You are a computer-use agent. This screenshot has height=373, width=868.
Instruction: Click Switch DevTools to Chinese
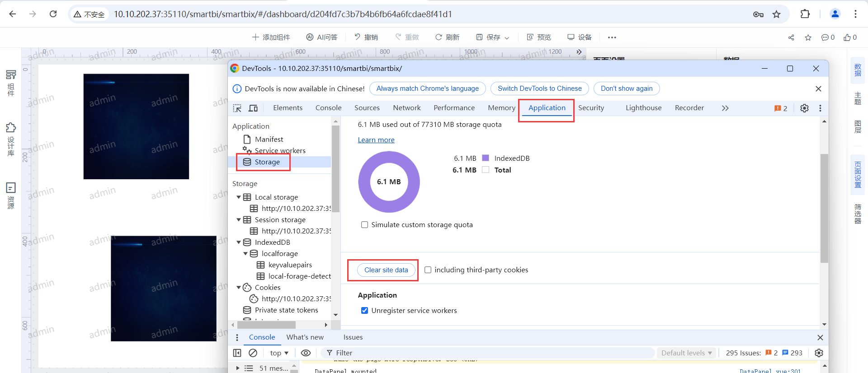[539, 89]
